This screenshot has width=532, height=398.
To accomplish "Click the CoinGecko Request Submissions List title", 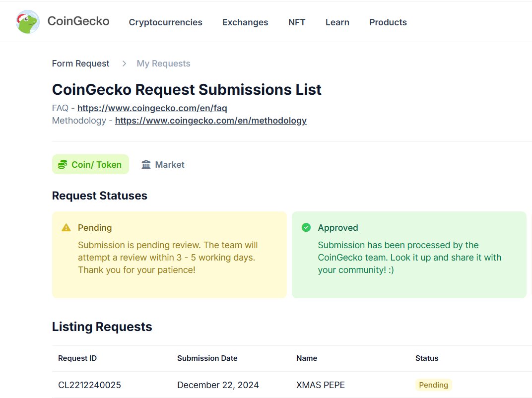I will tap(187, 90).
